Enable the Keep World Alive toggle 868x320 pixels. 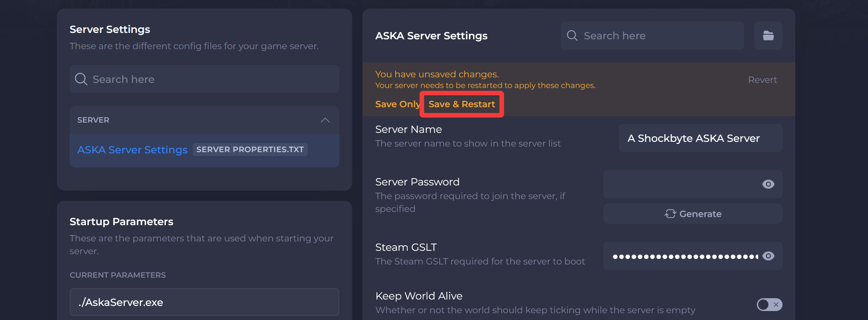click(769, 305)
